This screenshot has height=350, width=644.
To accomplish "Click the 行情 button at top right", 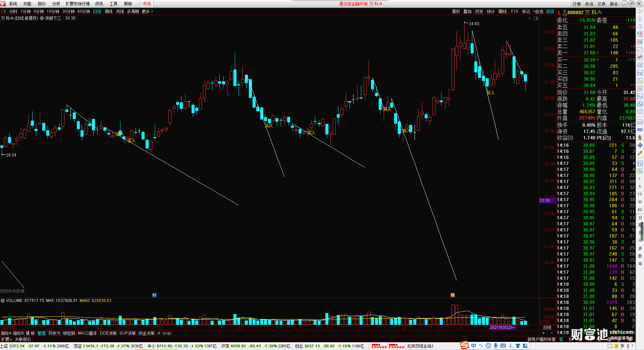I will pyautogui.click(x=577, y=4).
